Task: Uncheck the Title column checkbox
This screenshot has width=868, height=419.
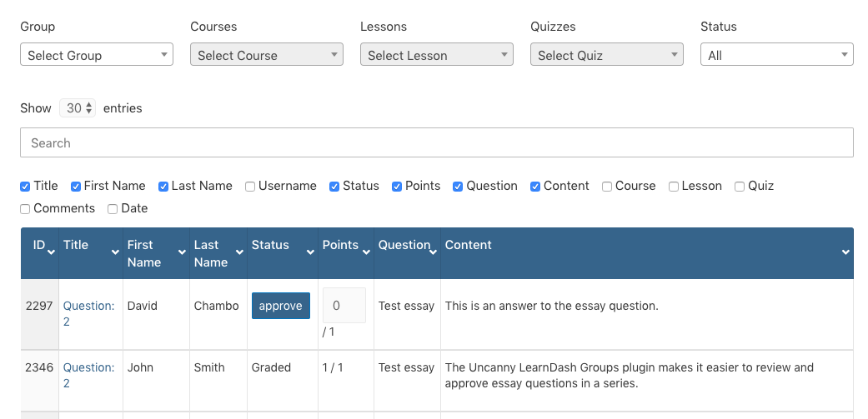Action: coord(25,187)
